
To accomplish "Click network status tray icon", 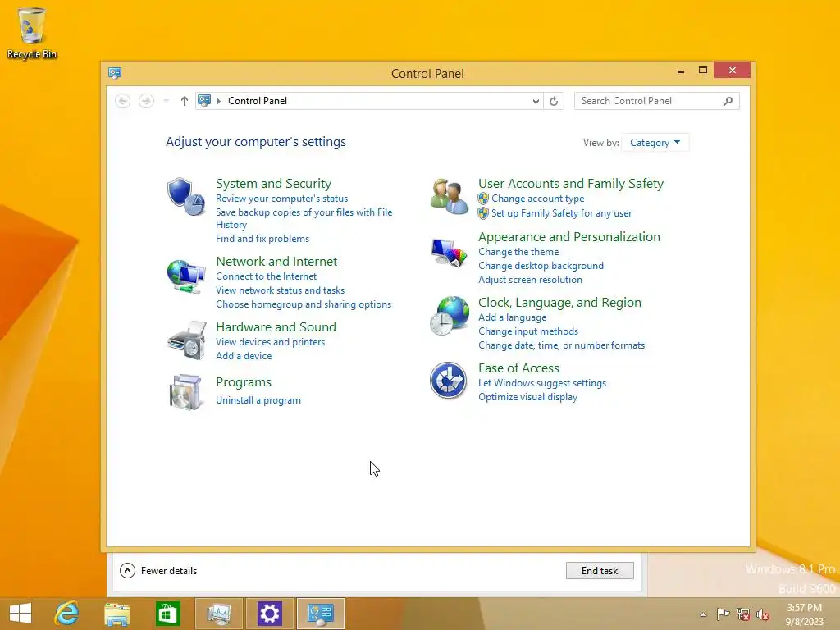I will point(743,614).
